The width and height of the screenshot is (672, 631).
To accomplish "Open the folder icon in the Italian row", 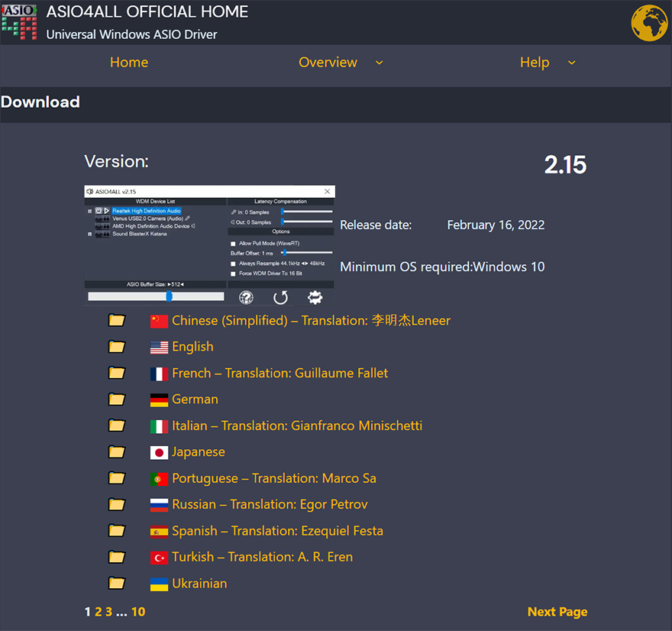I will (117, 426).
